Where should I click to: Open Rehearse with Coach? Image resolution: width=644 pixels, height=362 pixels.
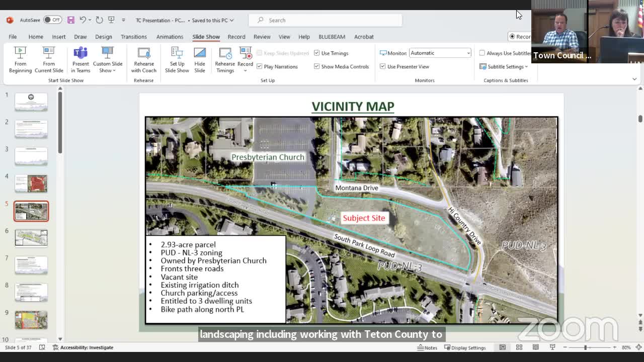click(144, 59)
